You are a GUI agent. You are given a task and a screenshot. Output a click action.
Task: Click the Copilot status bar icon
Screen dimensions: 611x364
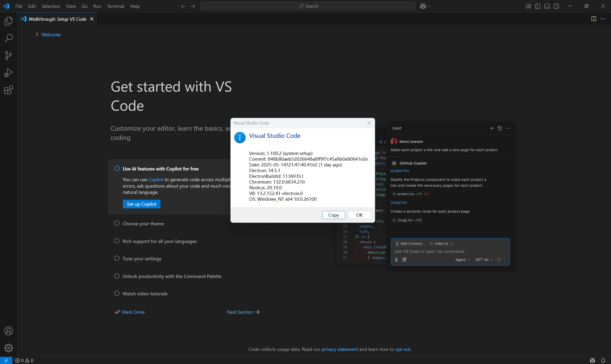click(593, 360)
